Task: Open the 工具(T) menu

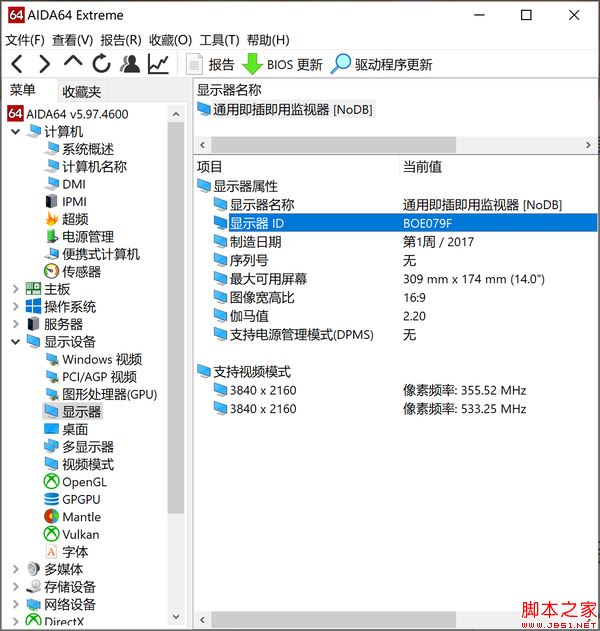Action: point(219,40)
